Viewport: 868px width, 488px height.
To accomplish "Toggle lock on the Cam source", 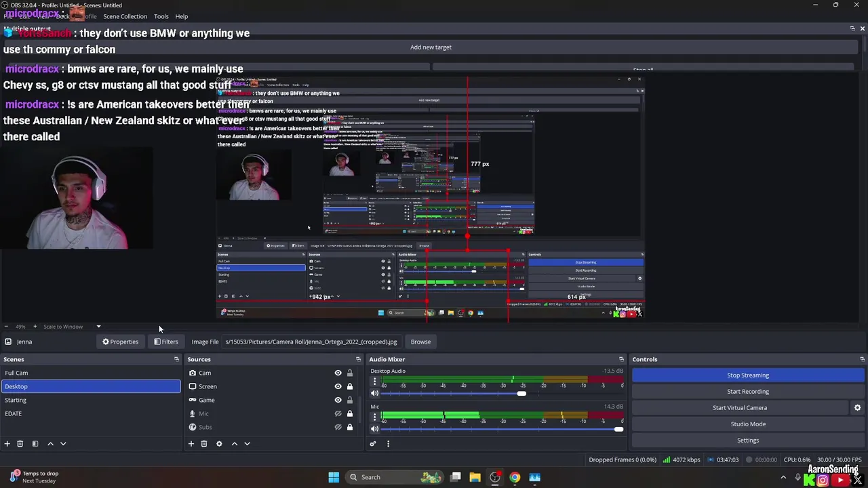I will tap(350, 373).
